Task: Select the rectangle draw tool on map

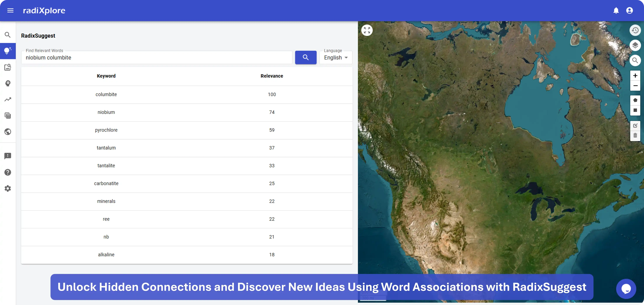Action: point(635,110)
